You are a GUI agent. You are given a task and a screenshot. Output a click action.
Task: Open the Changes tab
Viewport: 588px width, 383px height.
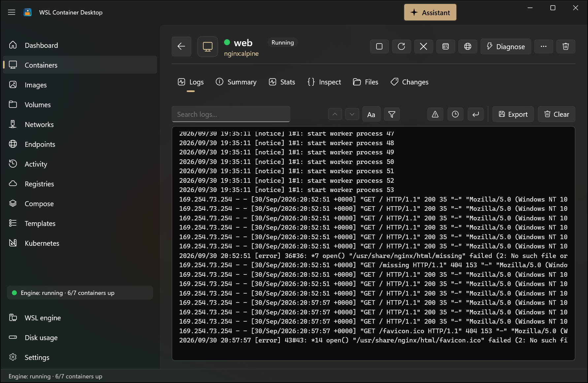409,82
